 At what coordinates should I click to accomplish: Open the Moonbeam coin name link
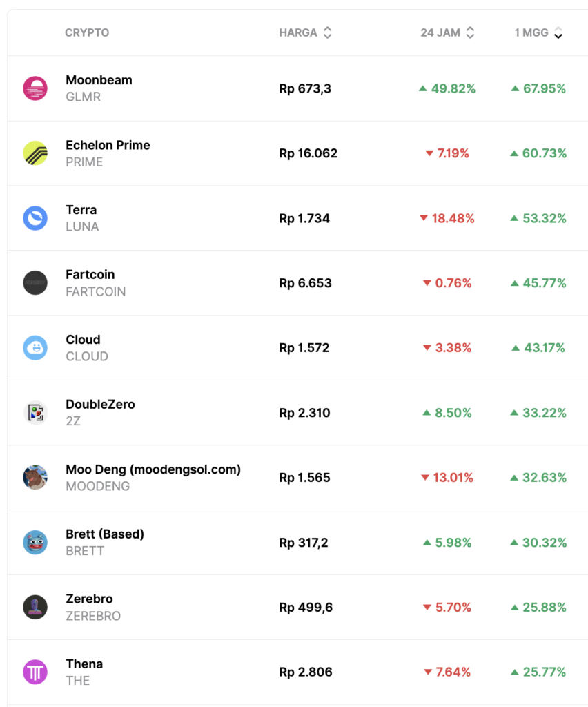(99, 80)
